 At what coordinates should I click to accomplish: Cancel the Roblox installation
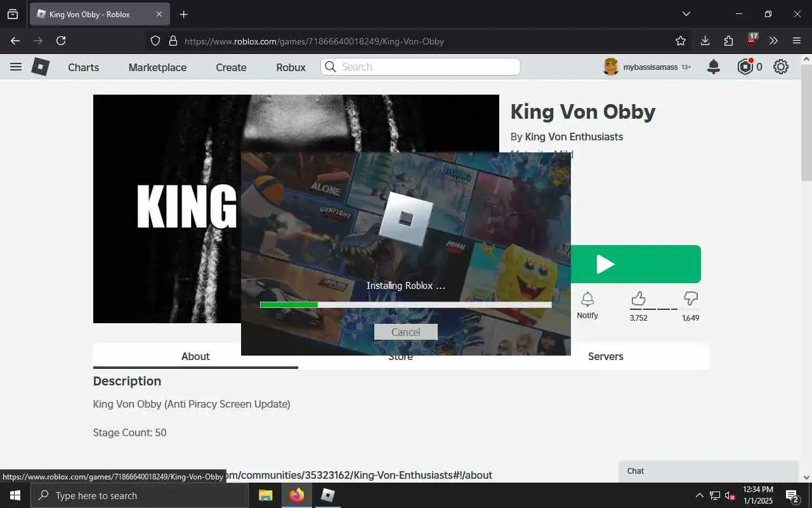406,332
